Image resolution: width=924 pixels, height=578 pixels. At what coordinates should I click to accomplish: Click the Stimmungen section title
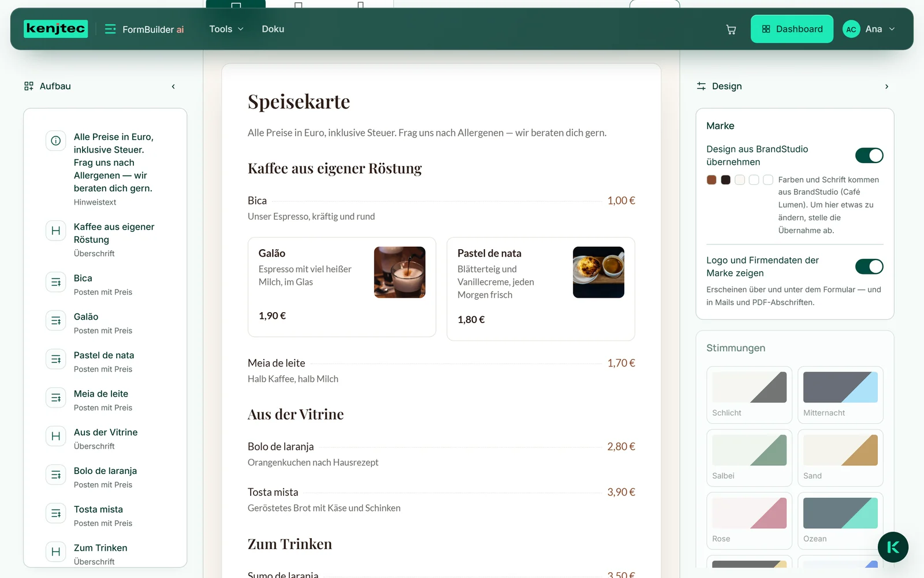[736, 348]
